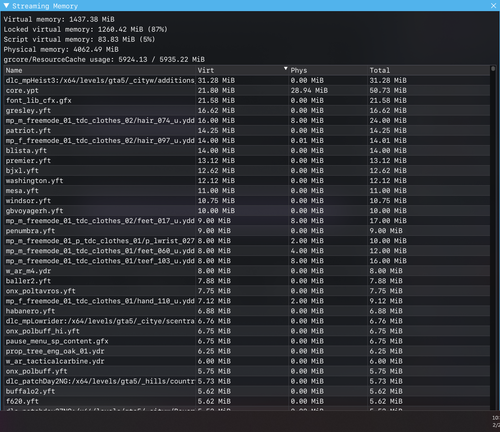Select the bjxl.yft row
Screen dimensions: 500x432
[x=247, y=170]
